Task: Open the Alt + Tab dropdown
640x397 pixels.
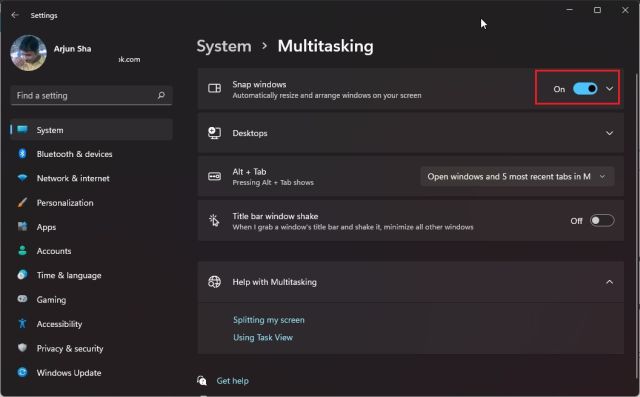Action: (517, 176)
